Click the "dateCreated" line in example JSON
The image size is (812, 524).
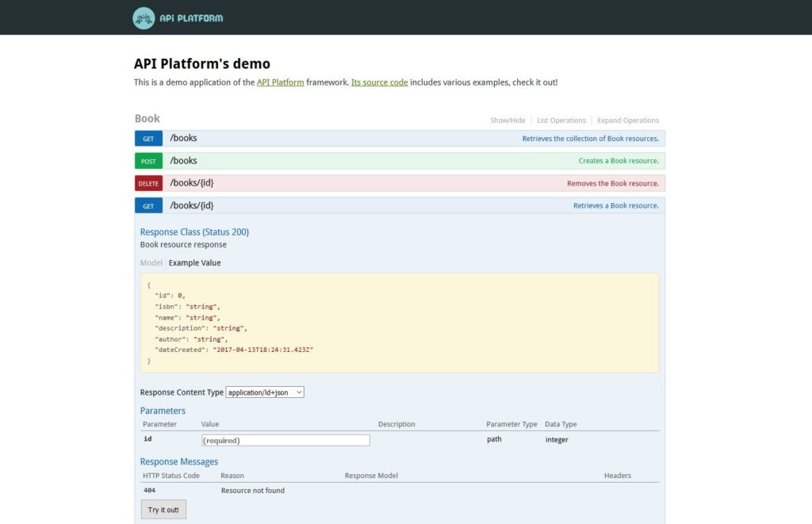(234, 350)
